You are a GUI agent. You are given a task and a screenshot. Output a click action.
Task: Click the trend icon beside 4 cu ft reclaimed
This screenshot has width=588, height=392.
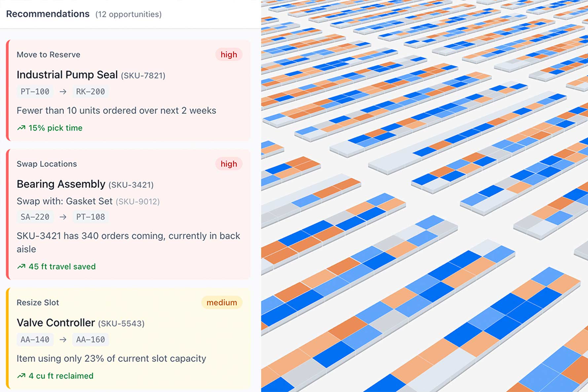tap(21, 376)
